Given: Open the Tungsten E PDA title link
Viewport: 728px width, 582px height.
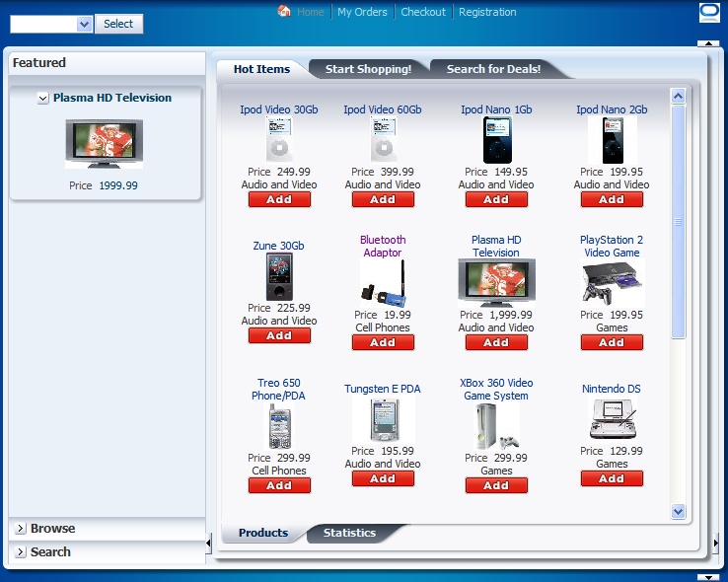Looking at the screenshot, I should point(383,389).
